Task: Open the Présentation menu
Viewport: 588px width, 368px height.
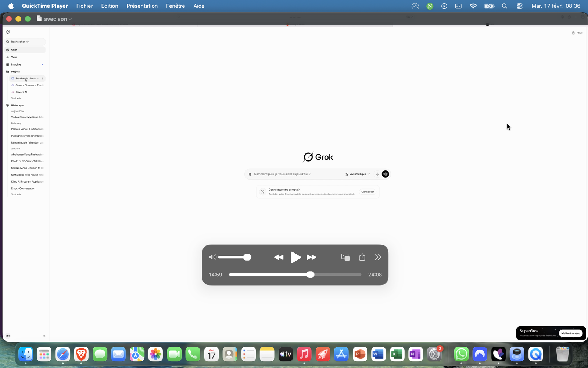Action: click(142, 6)
